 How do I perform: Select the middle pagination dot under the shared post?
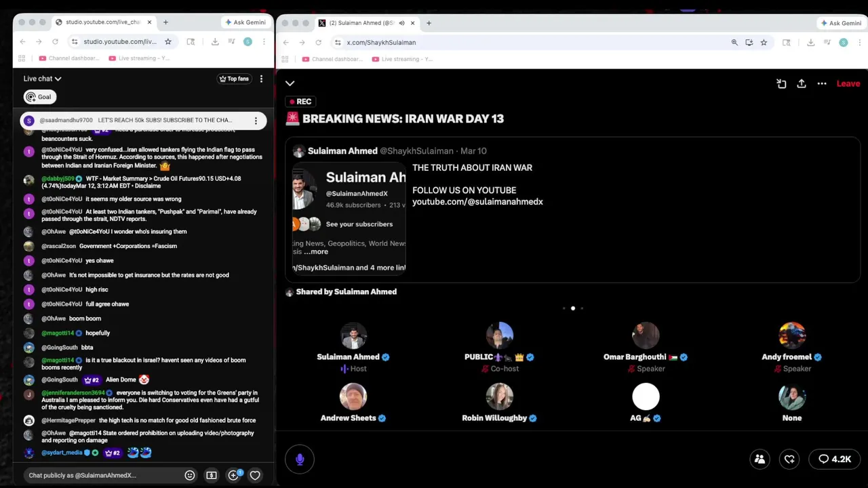[x=573, y=308]
